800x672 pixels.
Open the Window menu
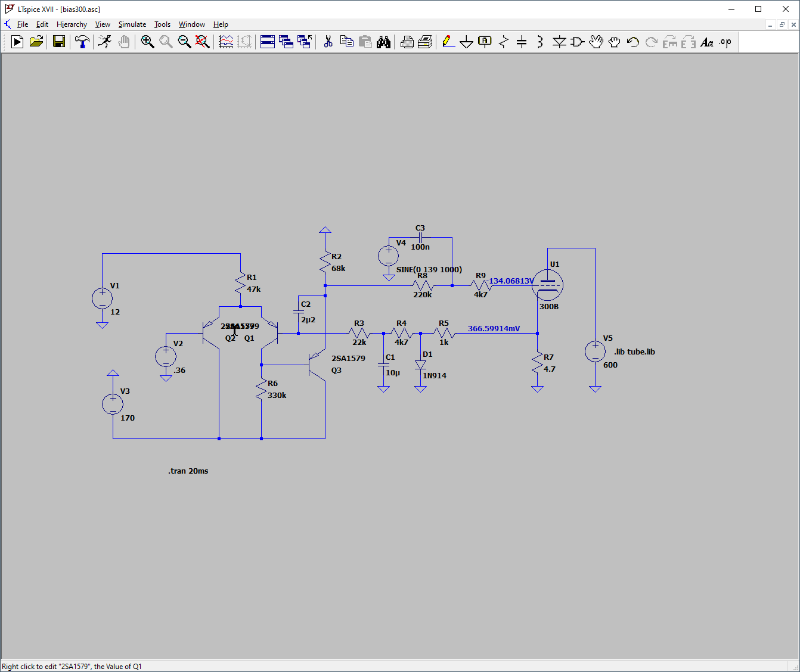192,24
